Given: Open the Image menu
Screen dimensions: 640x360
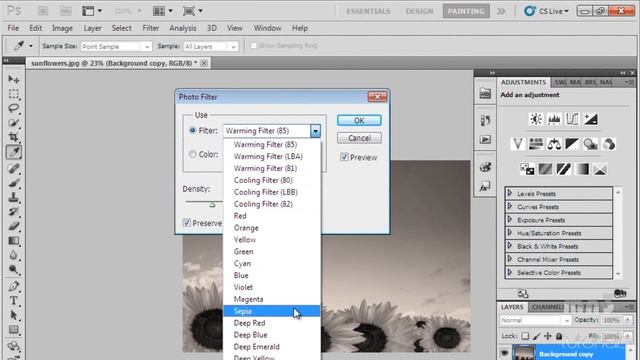Looking at the screenshot, I should click(62, 28).
